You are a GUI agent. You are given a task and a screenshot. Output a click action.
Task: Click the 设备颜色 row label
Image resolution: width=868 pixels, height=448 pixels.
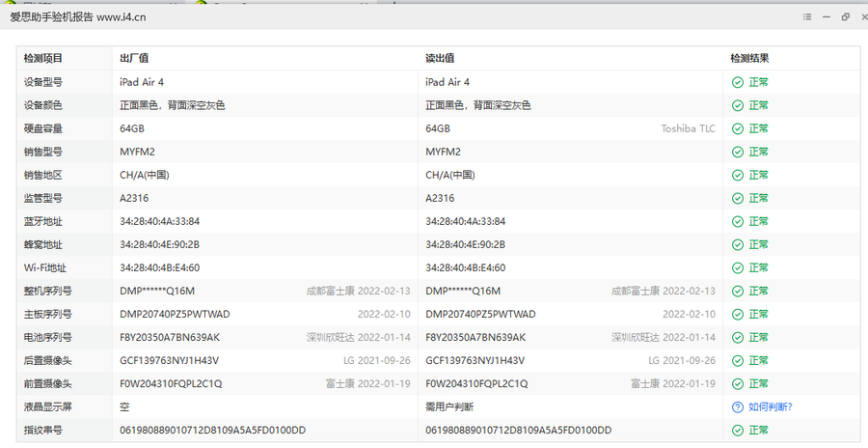[43, 105]
